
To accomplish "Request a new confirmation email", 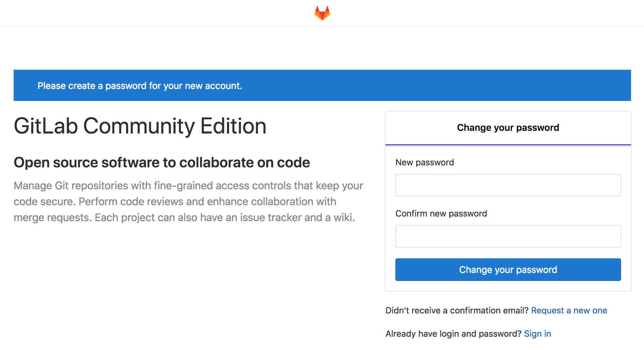I will [x=570, y=310].
